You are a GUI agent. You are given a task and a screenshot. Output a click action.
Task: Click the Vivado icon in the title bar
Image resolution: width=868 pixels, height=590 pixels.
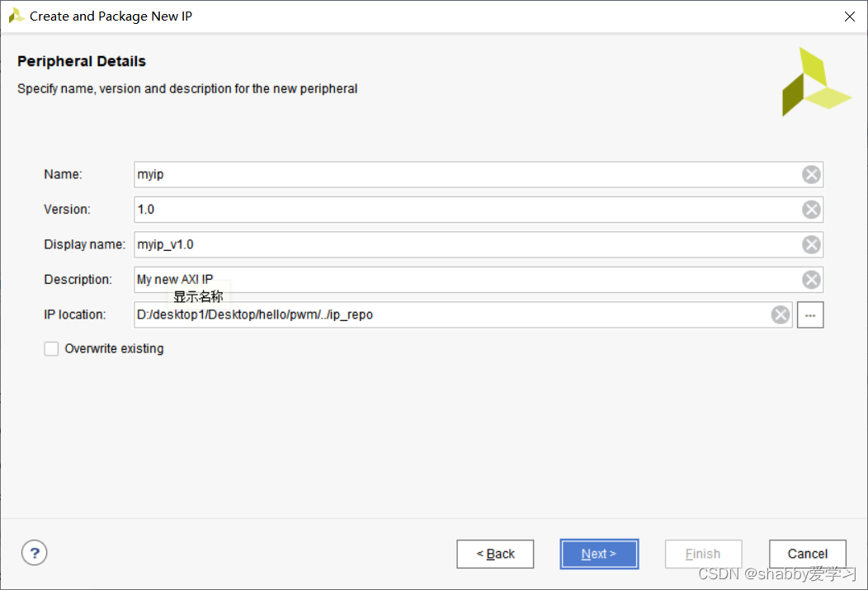coord(16,16)
